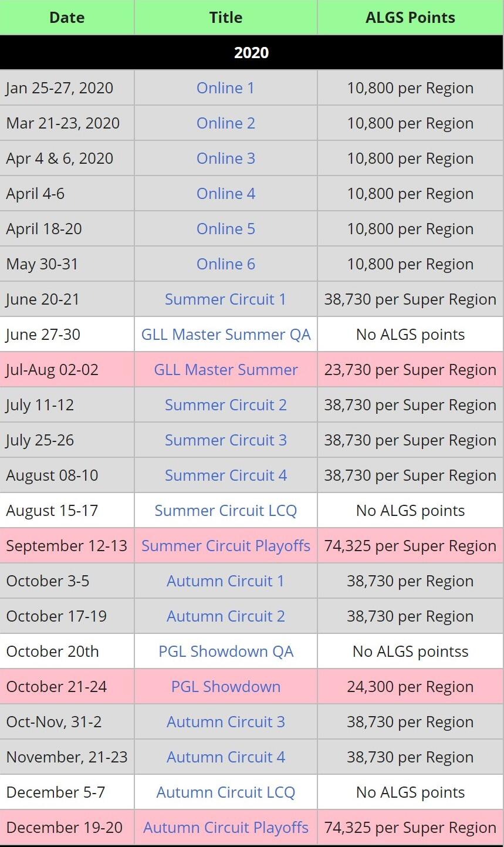Open the Online 1 tournament link
Viewport: 504px width, 847px height.
click(x=225, y=88)
